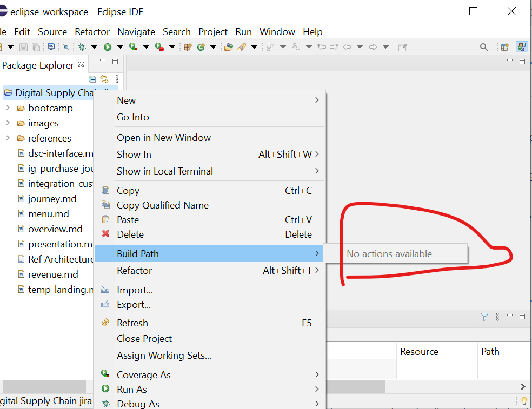The image size is (532, 409).
Task: Expand the images folder
Action: [8, 123]
